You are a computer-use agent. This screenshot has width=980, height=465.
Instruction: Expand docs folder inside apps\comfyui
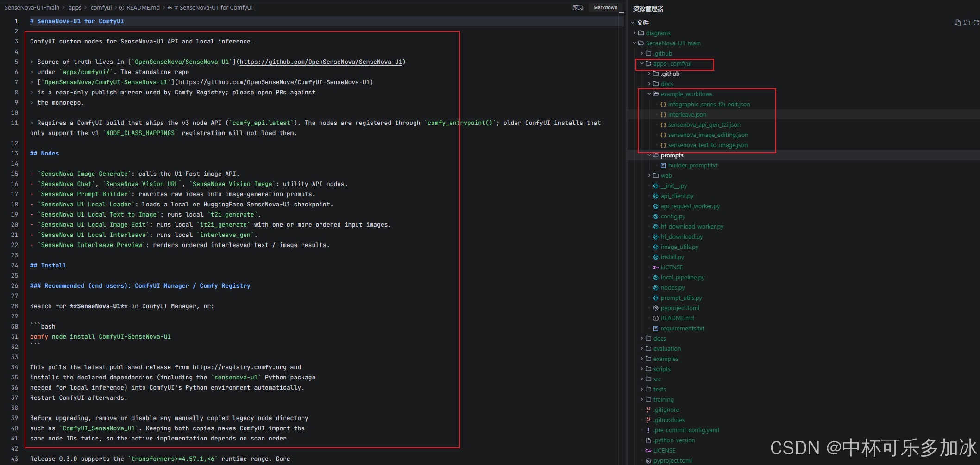click(649, 84)
